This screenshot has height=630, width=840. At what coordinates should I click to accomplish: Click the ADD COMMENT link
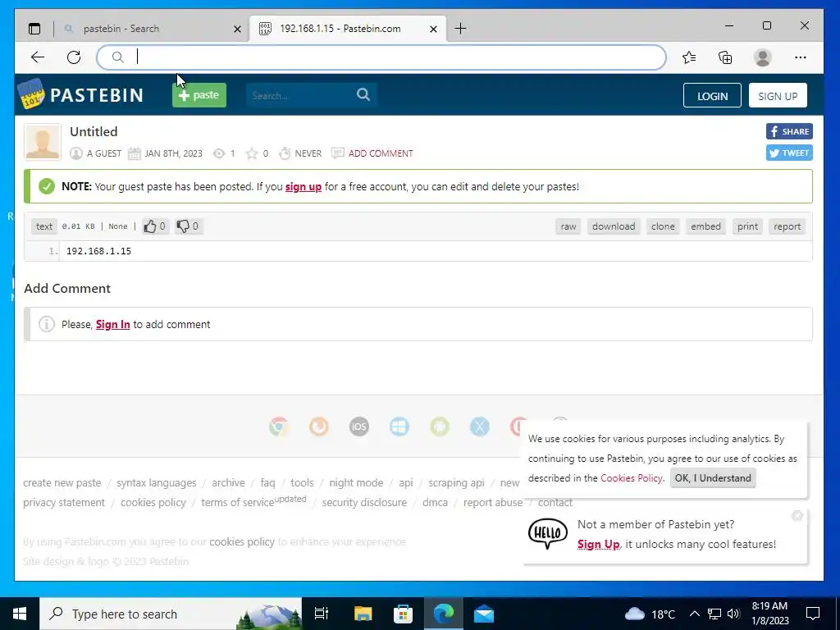click(381, 153)
